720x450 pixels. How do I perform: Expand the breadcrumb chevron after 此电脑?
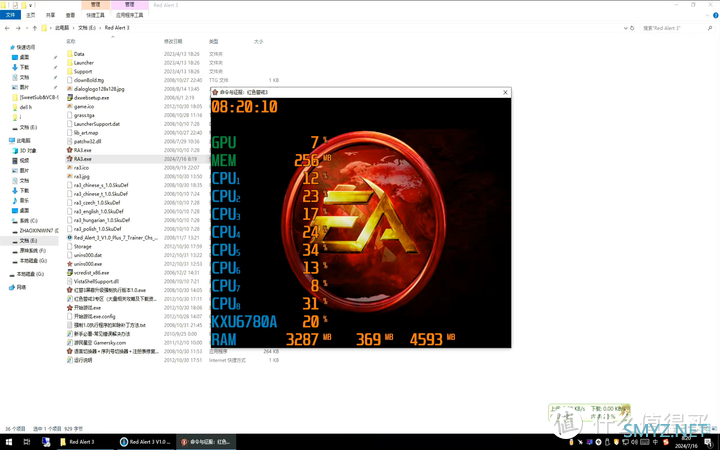(73, 28)
